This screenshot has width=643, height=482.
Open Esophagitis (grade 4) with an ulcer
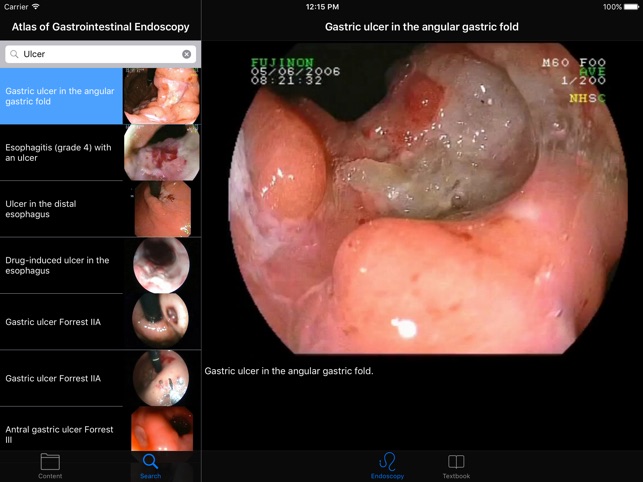point(100,153)
